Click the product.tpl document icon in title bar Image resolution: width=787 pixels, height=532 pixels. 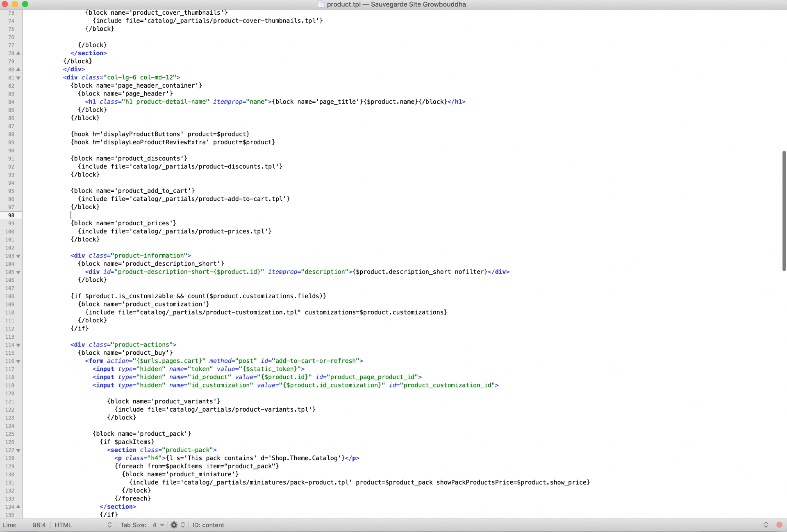[321, 4]
